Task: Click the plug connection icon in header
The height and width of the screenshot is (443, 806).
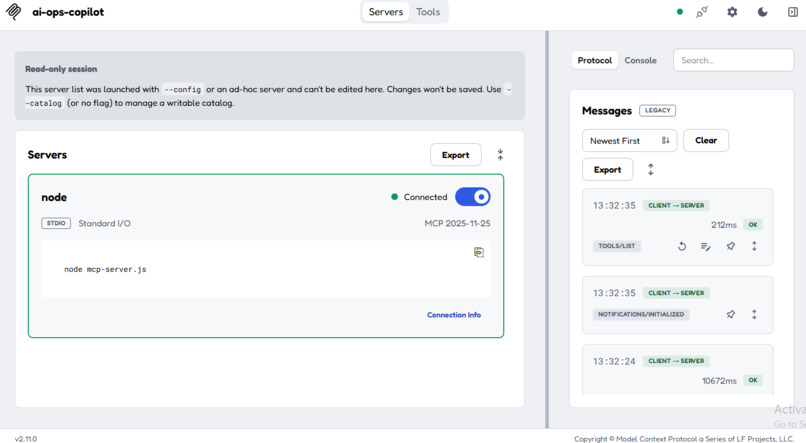Action: pos(702,12)
